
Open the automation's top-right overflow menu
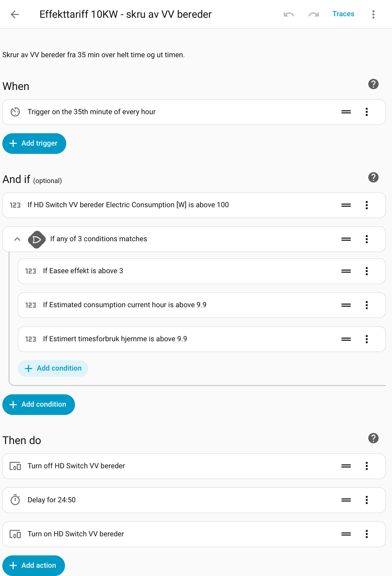pyautogui.click(x=373, y=14)
